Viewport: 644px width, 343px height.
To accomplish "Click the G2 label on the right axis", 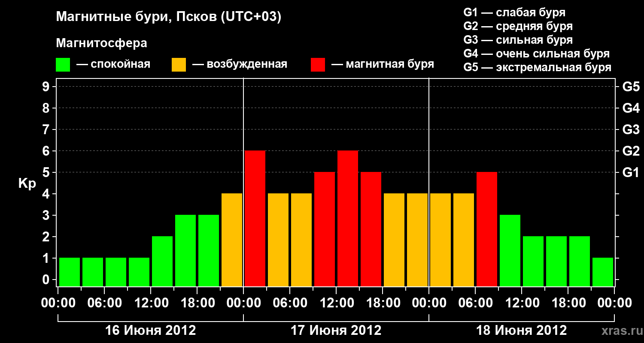I will tap(631, 151).
